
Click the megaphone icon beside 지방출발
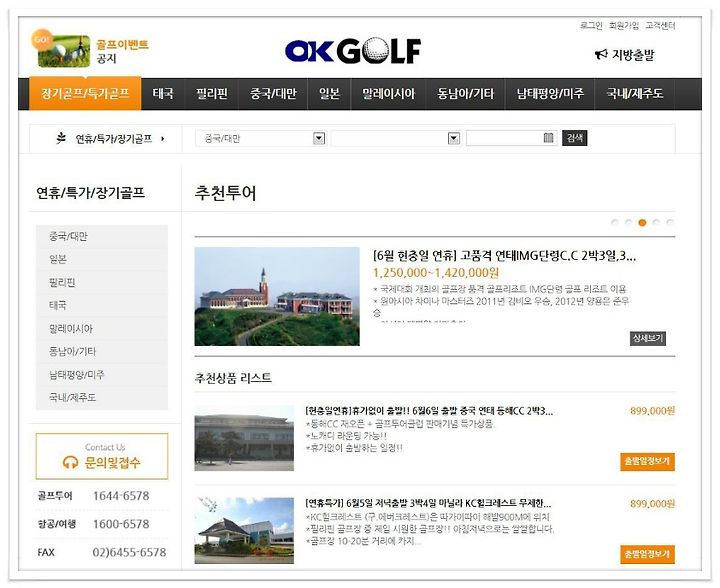(x=601, y=55)
